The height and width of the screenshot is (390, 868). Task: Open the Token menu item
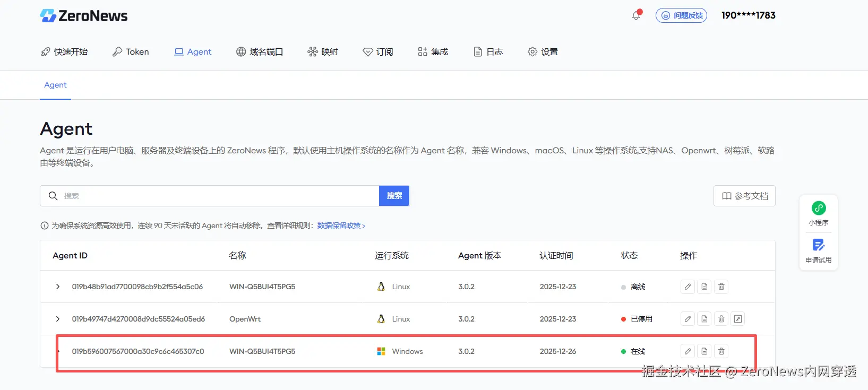tap(131, 51)
